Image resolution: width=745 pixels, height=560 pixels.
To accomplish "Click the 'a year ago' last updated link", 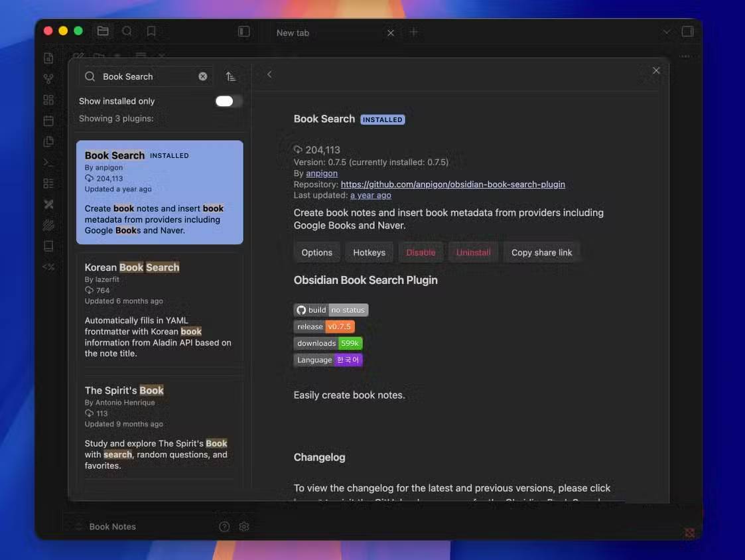I will [x=371, y=195].
